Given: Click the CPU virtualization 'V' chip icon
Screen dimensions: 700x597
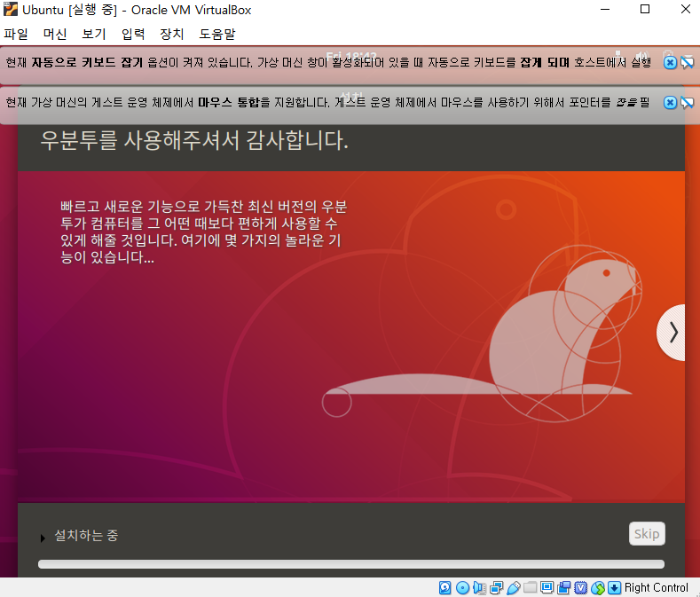Looking at the screenshot, I should coord(581,587).
